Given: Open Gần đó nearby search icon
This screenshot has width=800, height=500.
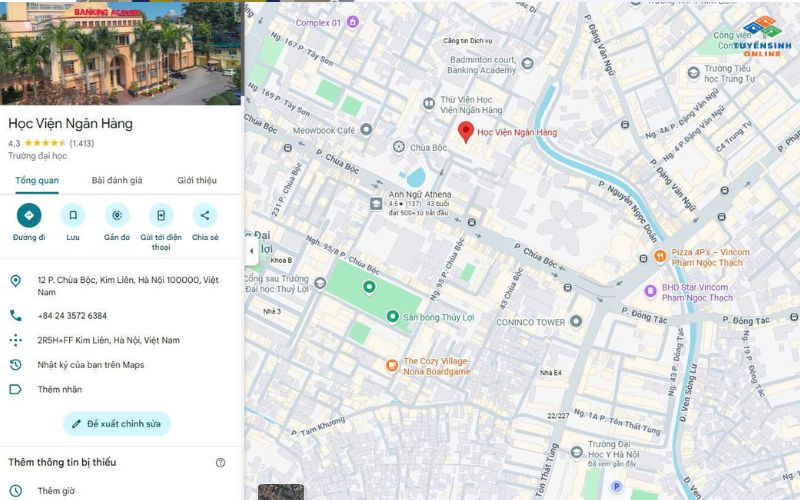Looking at the screenshot, I should 117,215.
